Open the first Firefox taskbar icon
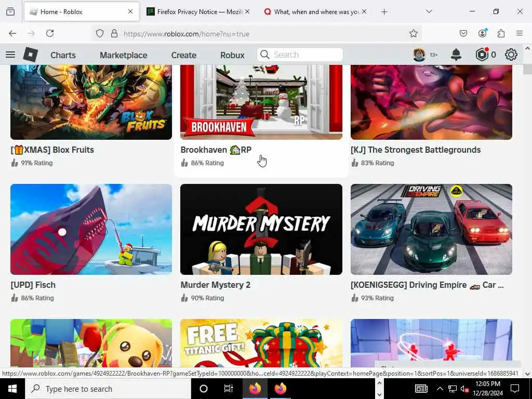Screen dimensions: 532x399 (255, 389)
